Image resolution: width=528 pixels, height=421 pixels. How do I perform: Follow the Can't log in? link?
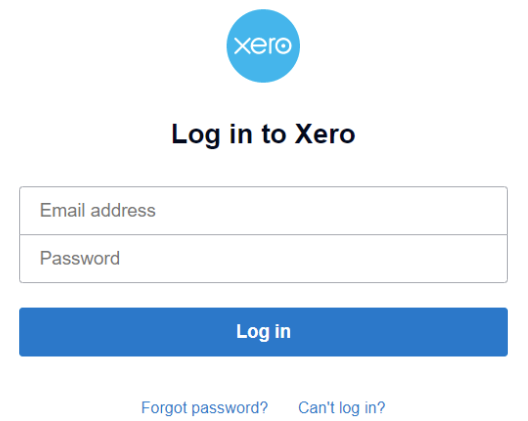[x=341, y=408]
